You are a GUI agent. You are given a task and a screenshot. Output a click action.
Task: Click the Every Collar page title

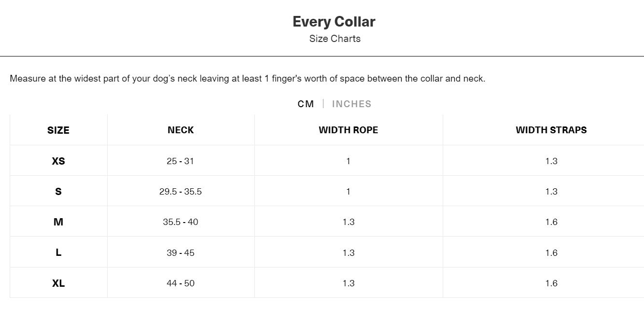pos(334,21)
